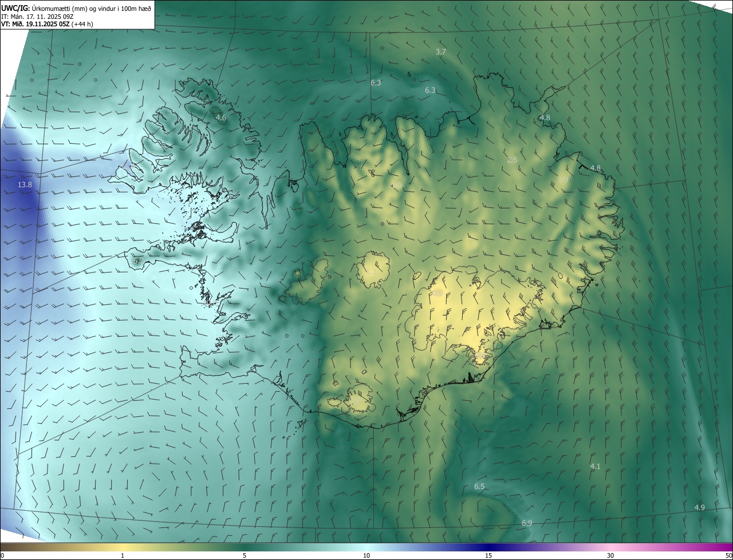Click the '4.9' value at the map corner
This screenshot has width=733, height=560.
click(699, 507)
